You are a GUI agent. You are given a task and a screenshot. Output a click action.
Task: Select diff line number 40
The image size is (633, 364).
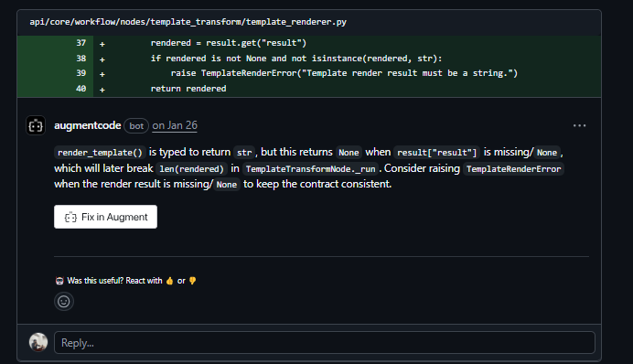[x=80, y=89]
